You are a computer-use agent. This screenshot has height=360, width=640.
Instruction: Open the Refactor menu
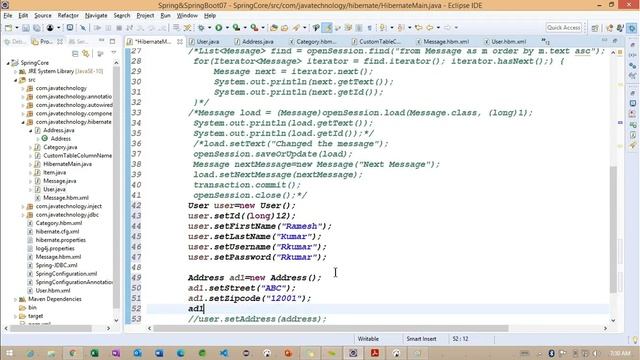click(68, 16)
